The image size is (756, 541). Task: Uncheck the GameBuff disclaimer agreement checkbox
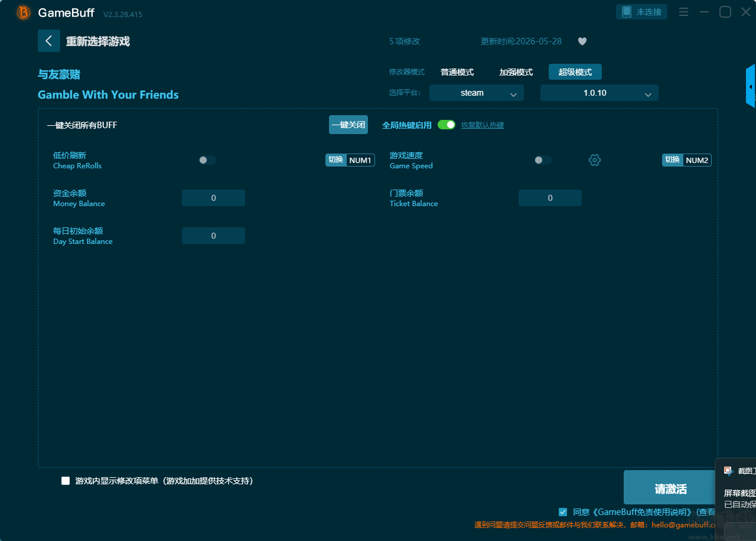(563, 512)
